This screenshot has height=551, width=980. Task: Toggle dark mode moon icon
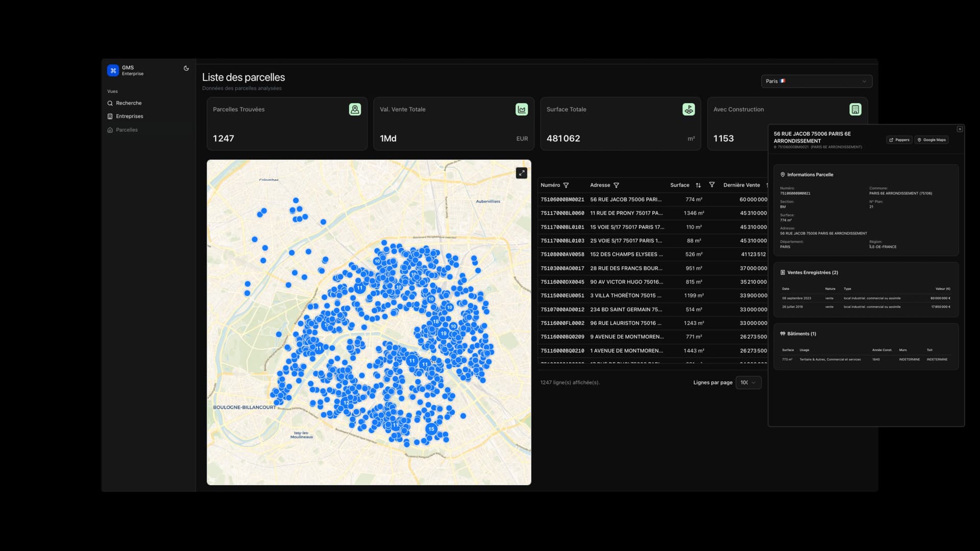(186, 68)
